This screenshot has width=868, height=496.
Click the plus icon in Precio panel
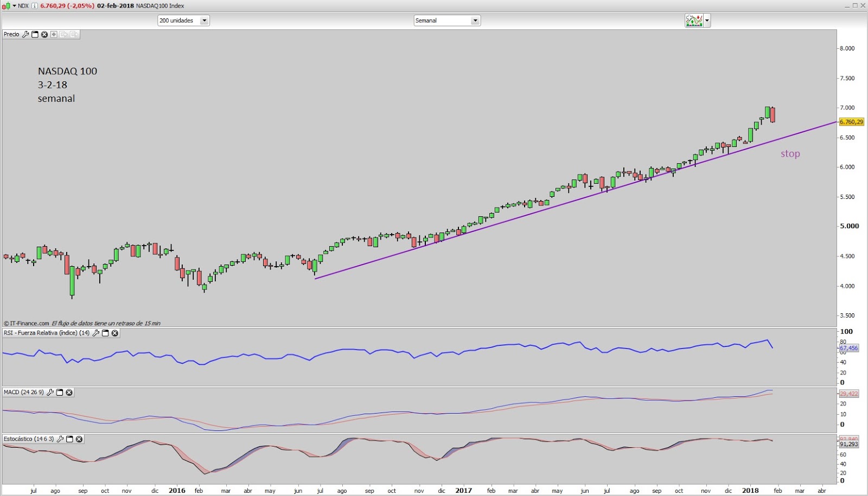pos(54,34)
